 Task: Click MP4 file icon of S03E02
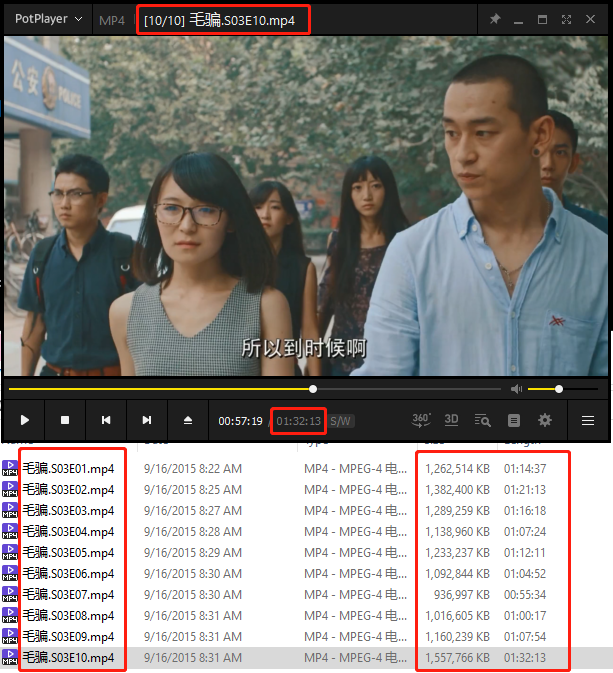10,489
